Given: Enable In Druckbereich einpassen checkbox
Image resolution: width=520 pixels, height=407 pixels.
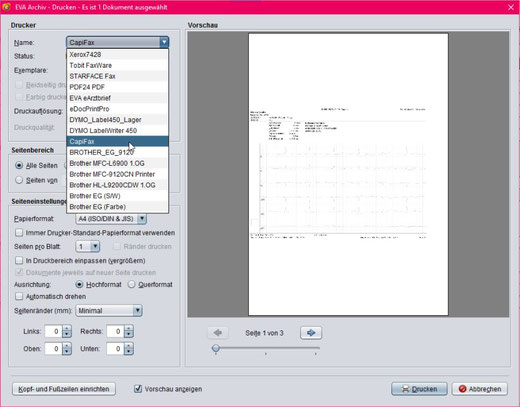Looking at the screenshot, I should point(19,260).
